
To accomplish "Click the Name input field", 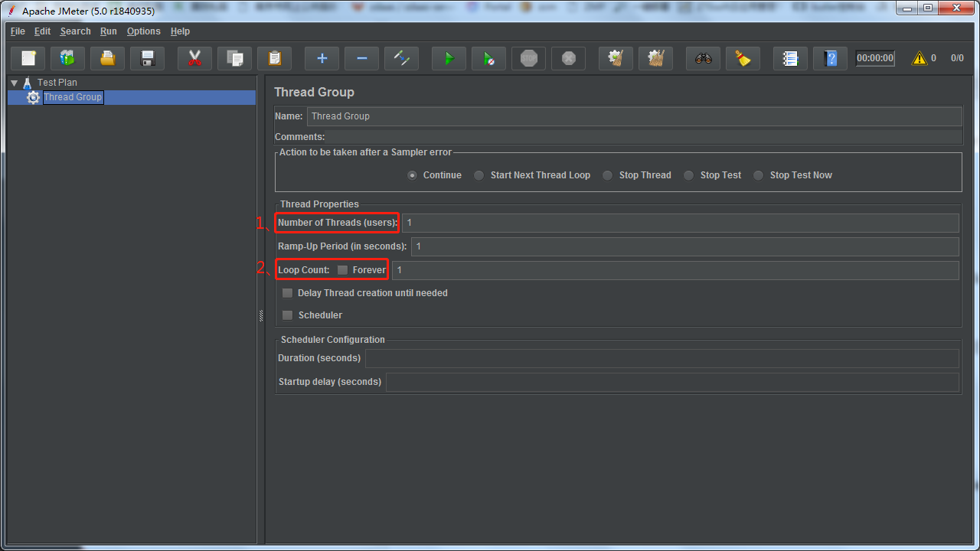I will pyautogui.click(x=635, y=116).
